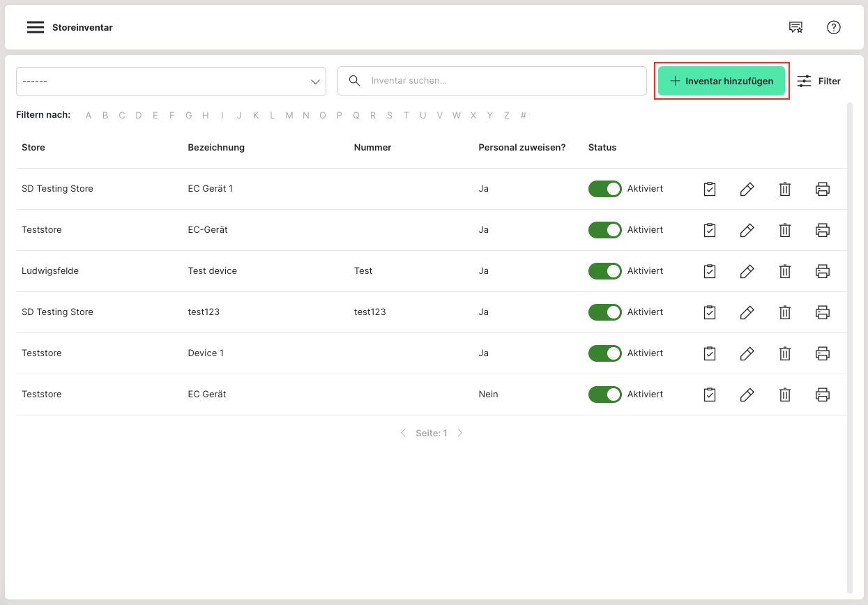
Task: Go to the next page arrow
Action: pyautogui.click(x=460, y=433)
